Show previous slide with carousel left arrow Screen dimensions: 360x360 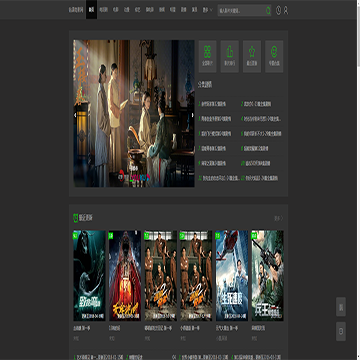75,115
